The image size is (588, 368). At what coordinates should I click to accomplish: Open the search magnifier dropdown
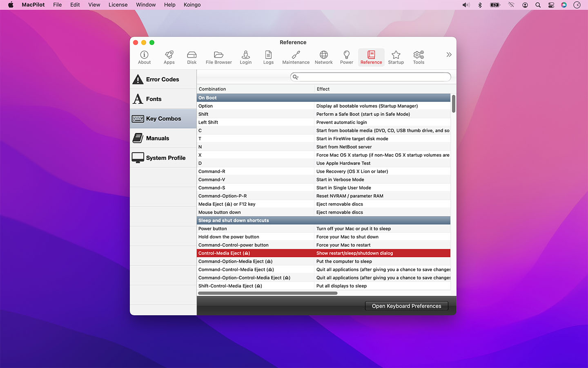point(296,77)
